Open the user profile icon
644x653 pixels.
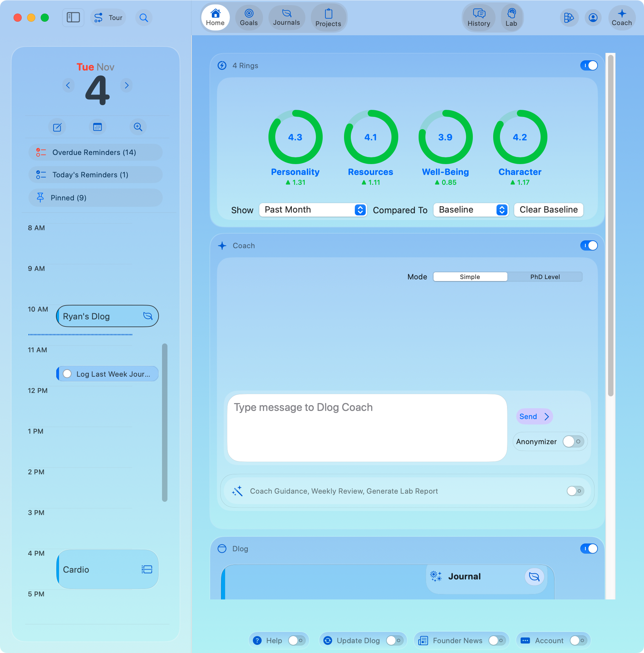593,18
